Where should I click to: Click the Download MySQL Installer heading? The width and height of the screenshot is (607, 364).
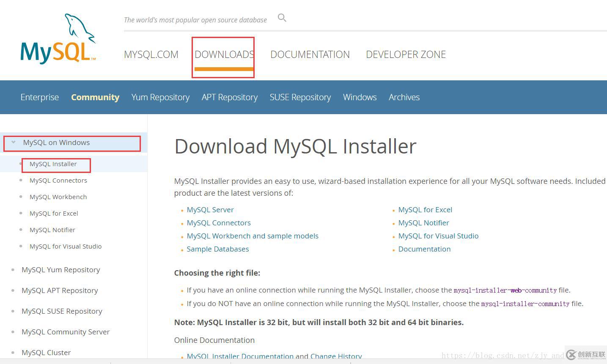click(x=295, y=146)
